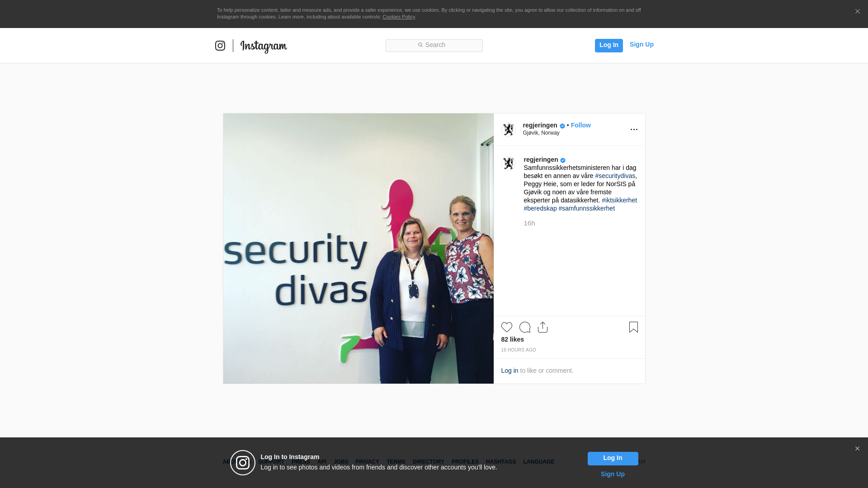This screenshot has height=488, width=868.
Task: Open the #securitydivas hashtag
Action: [x=615, y=176]
